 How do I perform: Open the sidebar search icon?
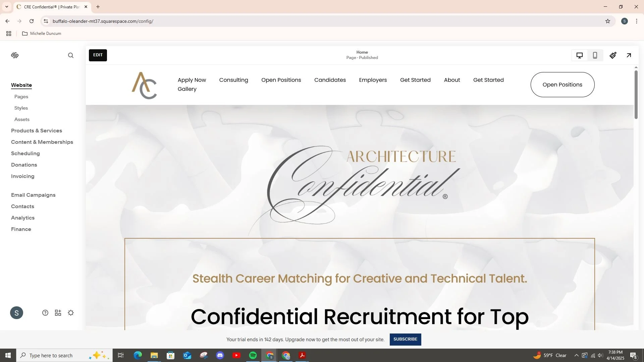[x=70, y=55]
